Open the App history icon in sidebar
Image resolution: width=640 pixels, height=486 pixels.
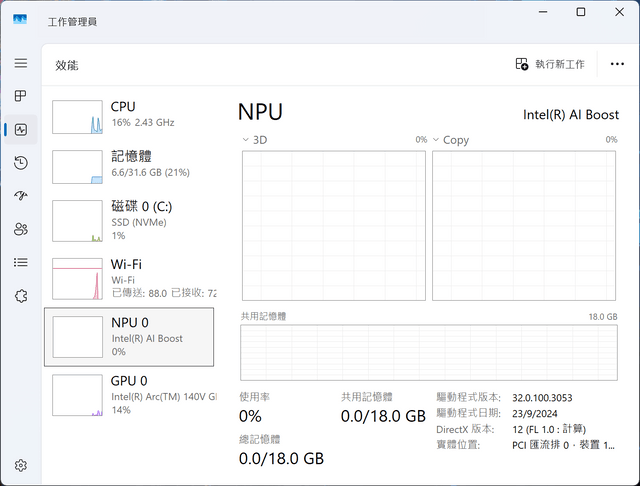point(21,163)
